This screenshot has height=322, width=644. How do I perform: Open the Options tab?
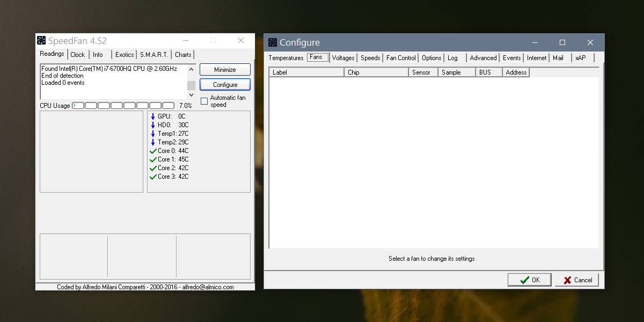(x=431, y=58)
